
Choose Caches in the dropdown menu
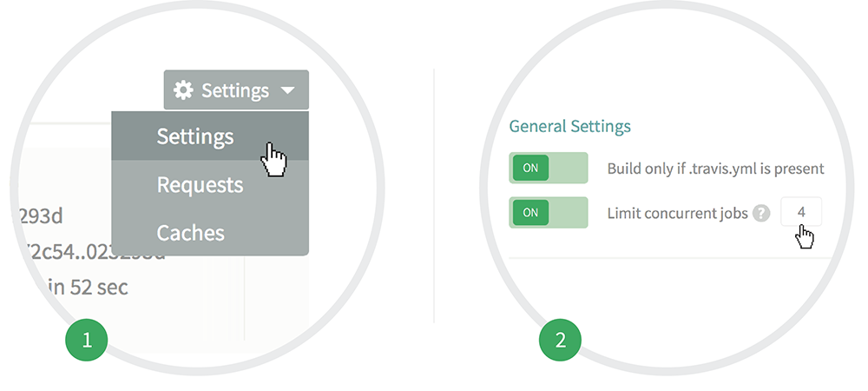(191, 233)
